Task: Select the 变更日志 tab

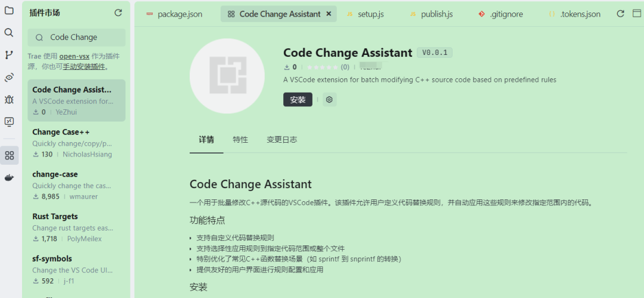Action: coord(281,140)
